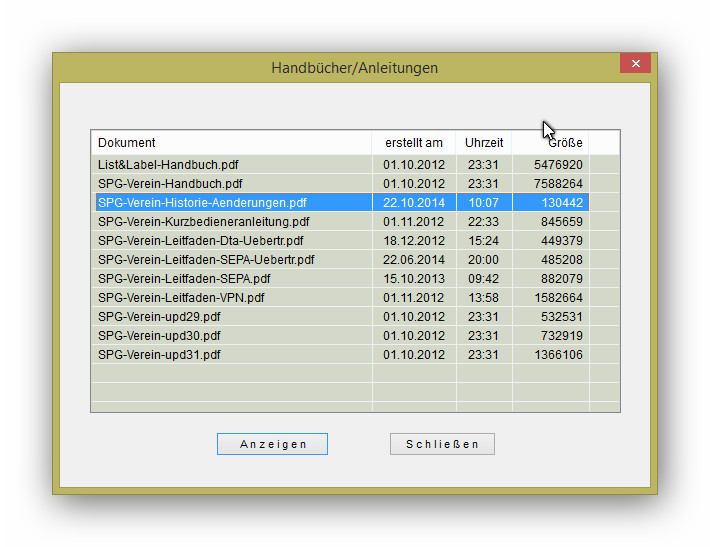The height and width of the screenshot is (547, 710).
Task: Select SPG-Verein-upd30.pdf entry
Action: (159, 336)
